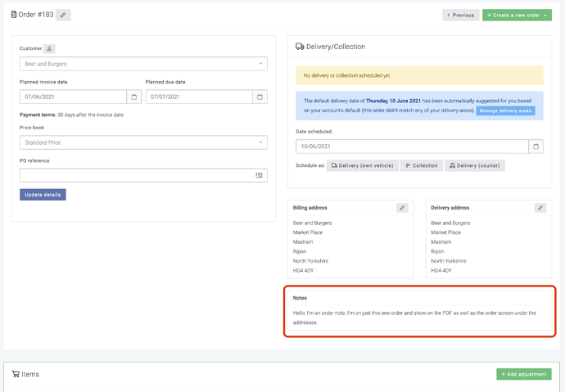This screenshot has width=565, height=392.
Task: Click 'No delivery or collection scheduled yet' notice
Action: point(419,75)
